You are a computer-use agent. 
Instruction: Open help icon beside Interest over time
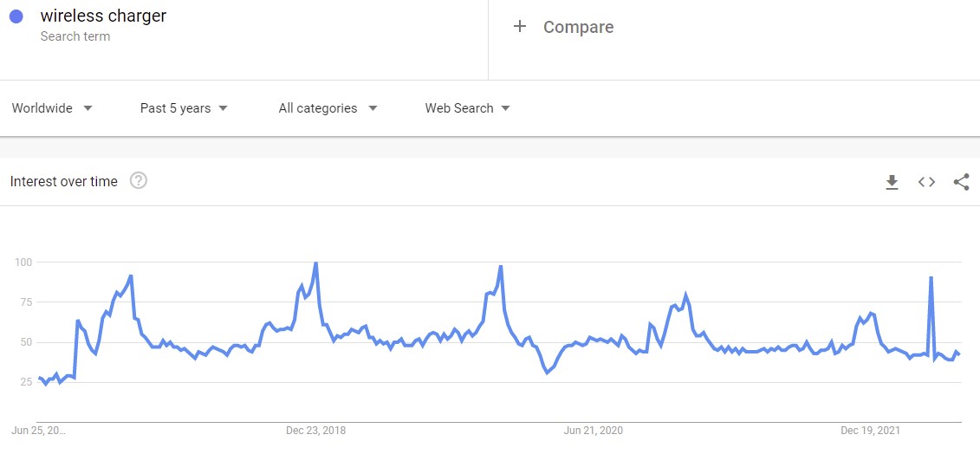139,181
